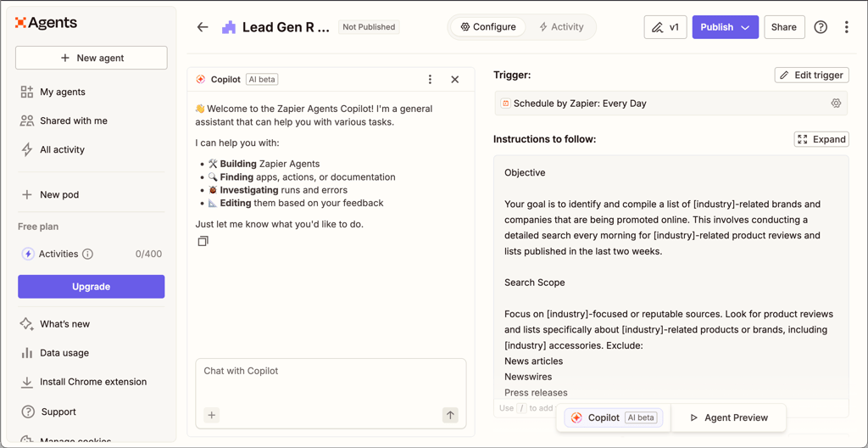
Task: Create a New agent
Action: tap(92, 58)
